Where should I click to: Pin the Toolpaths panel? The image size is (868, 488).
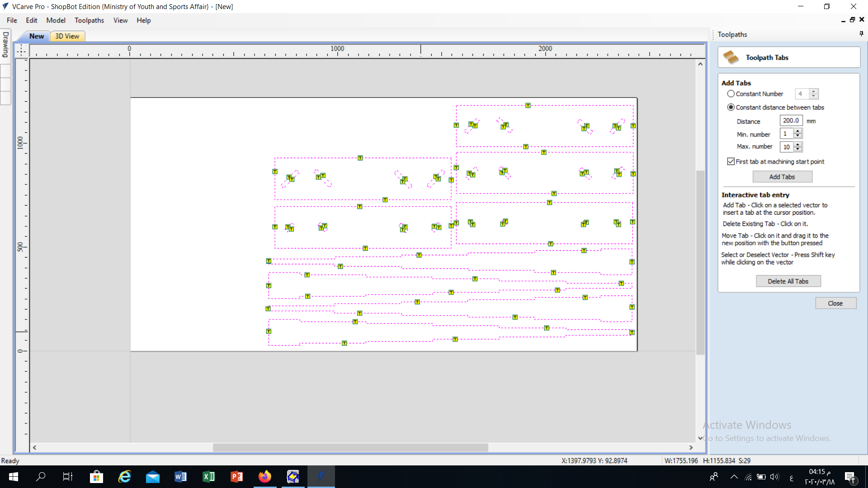point(861,33)
